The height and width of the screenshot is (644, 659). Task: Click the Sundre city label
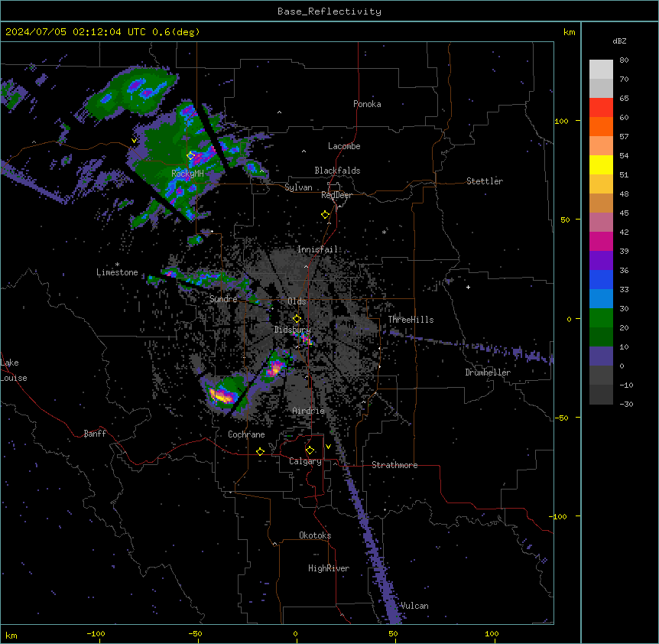tap(223, 299)
